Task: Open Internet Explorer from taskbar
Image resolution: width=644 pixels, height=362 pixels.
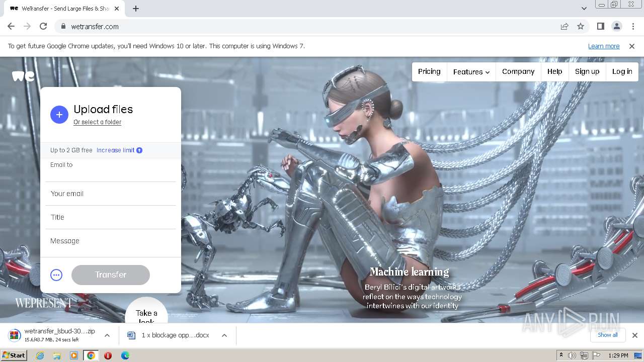Action: [x=40, y=355]
